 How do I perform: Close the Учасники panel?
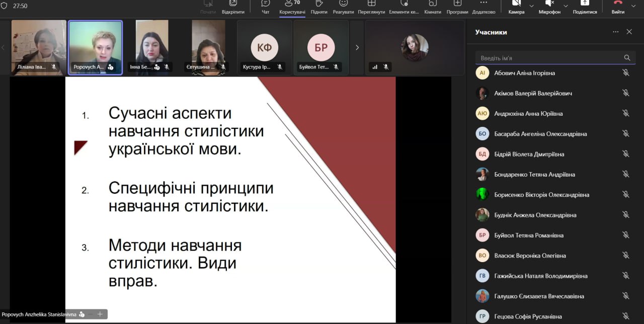click(x=629, y=32)
